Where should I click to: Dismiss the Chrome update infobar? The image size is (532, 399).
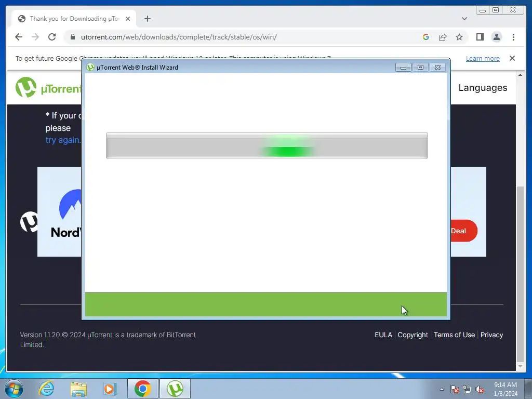point(512,58)
